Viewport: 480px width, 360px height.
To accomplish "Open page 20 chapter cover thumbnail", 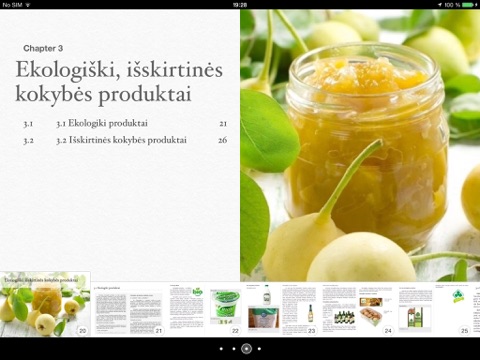I will 45,304.
